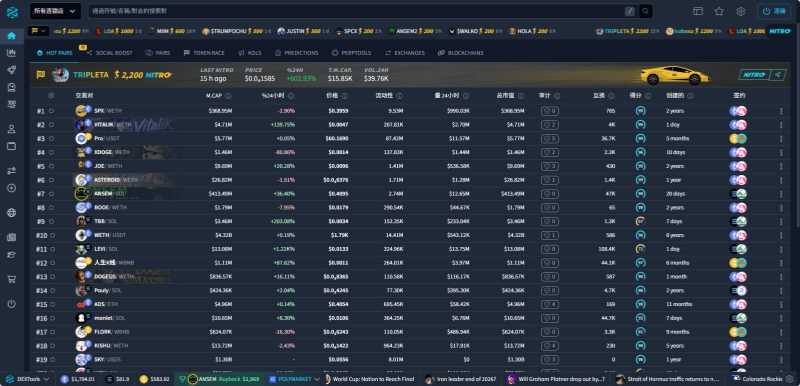
Task: Open the kebab menu for SPX row
Action: (781, 111)
